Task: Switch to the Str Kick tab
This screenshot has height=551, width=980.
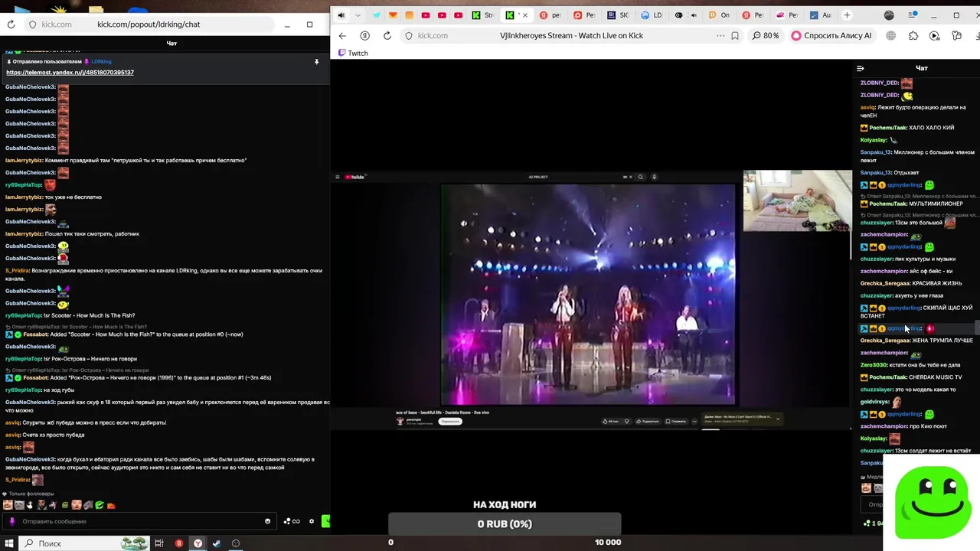Action: (483, 15)
